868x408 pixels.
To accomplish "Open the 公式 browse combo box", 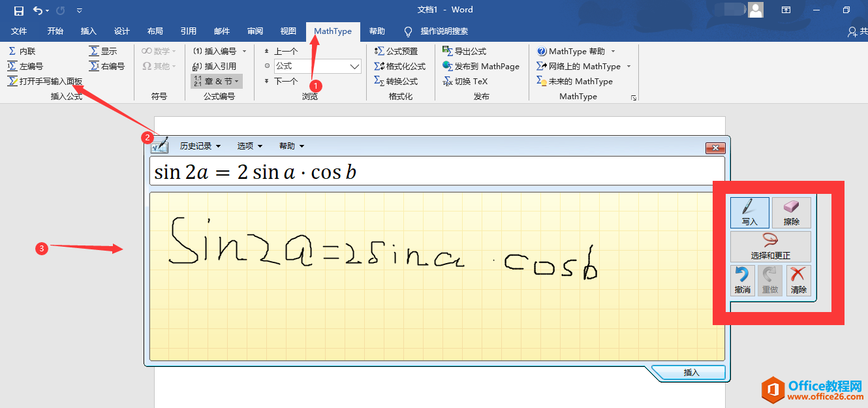I will (x=317, y=66).
